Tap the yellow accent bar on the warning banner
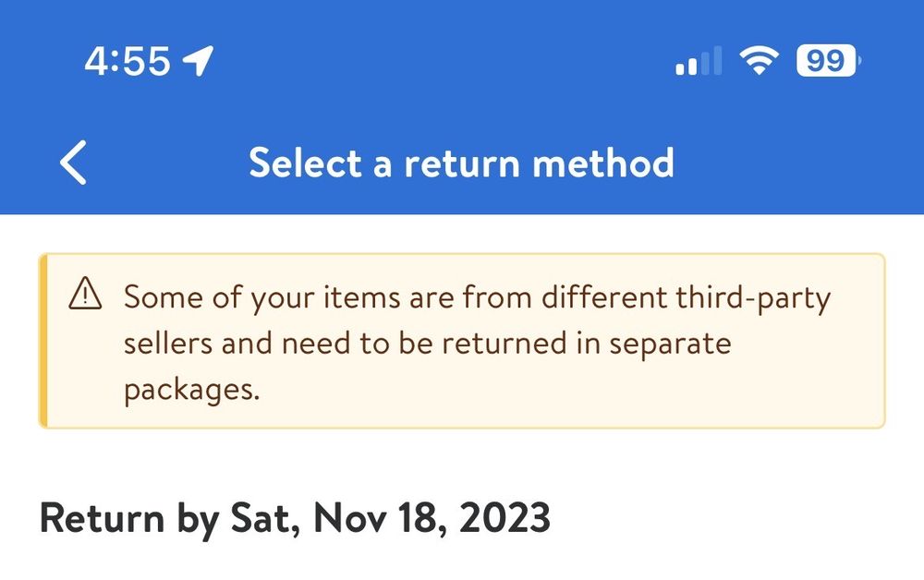 (43, 341)
